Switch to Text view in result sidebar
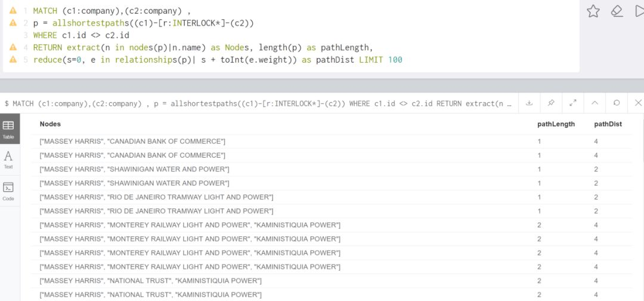Screen dimensions: 644x301 [8, 159]
